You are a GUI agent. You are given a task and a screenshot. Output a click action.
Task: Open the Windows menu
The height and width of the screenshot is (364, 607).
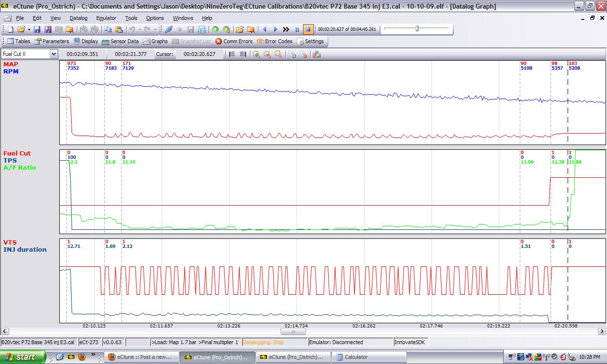183,18
